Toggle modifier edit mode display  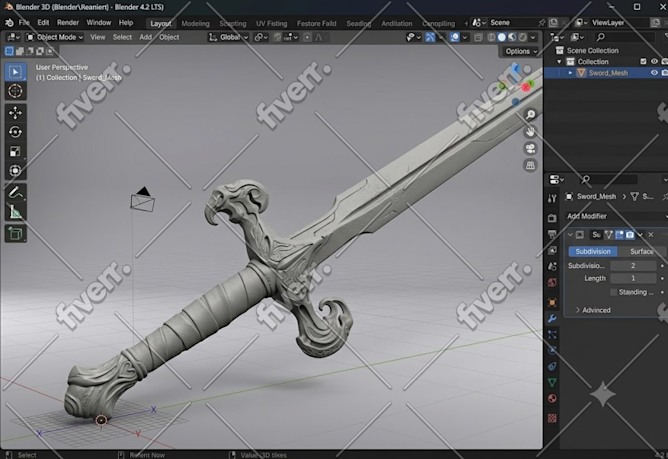pyautogui.click(x=609, y=234)
